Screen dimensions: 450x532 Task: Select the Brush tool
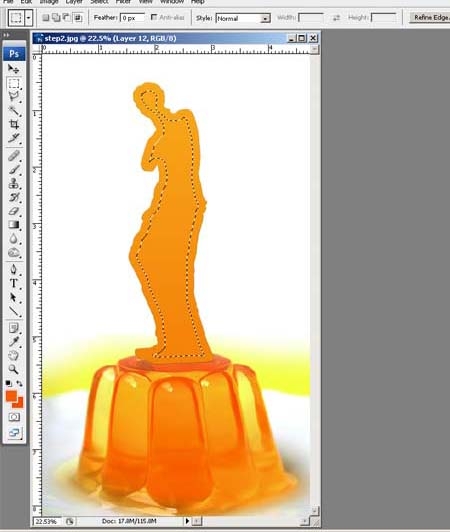14,170
